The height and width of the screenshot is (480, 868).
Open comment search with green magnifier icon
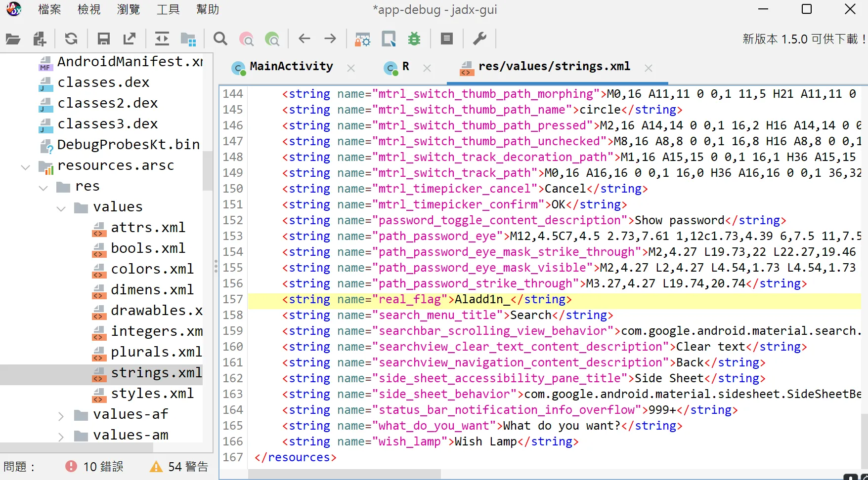pyautogui.click(x=272, y=39)
